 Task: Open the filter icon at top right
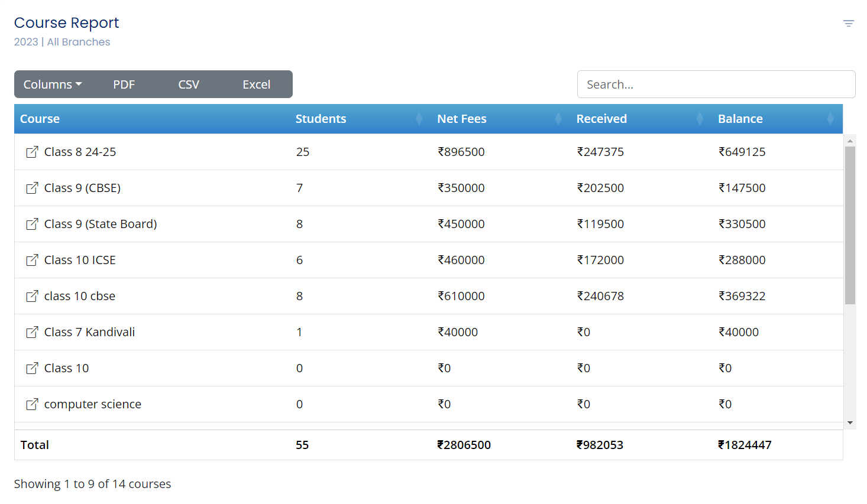848,24
